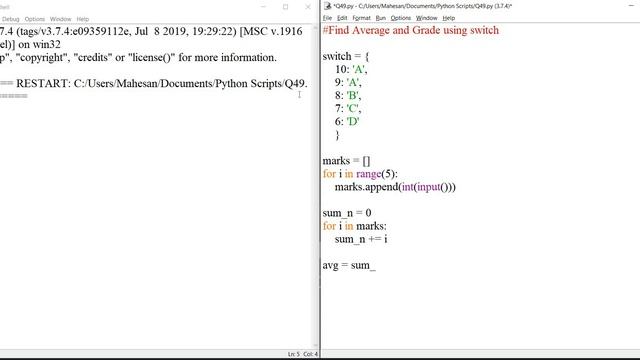Minimize the Q49.py editor window
The image size is (640, 360).
pyautogui.click(x=631, y=6)
